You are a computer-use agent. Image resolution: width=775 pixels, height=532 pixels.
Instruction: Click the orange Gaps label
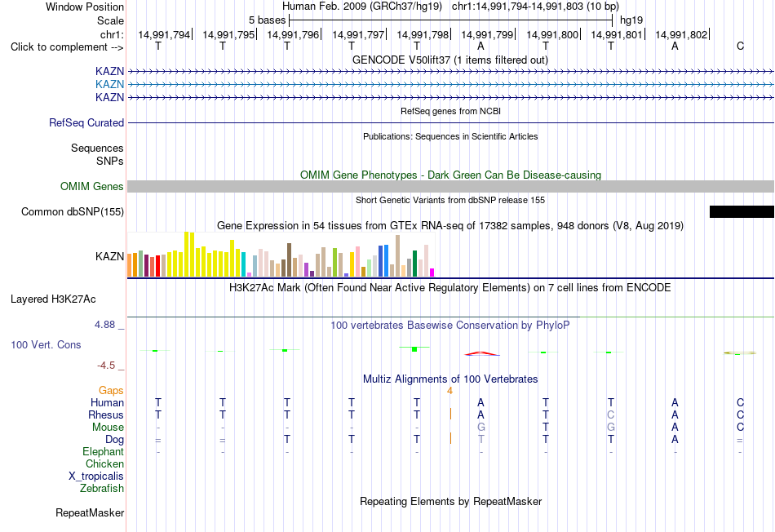111,391
